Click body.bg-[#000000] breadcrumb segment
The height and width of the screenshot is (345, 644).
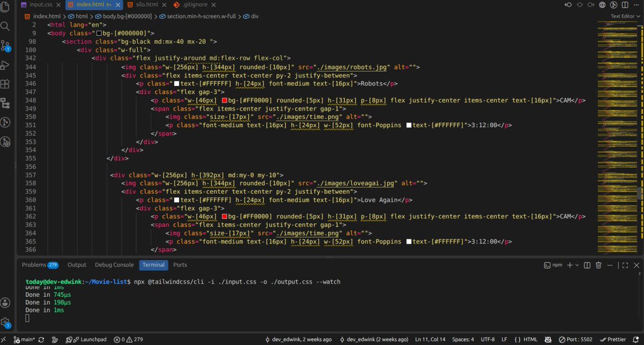tap(123, 16)
